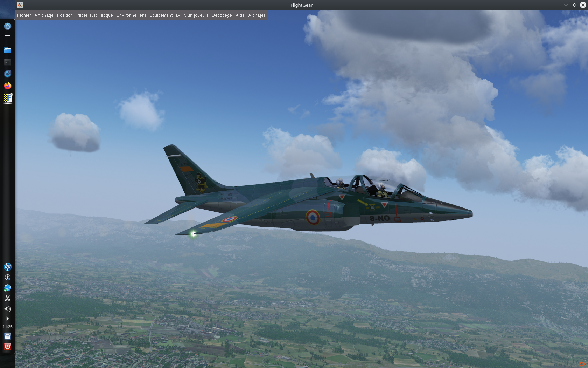Image resolution: width=588 pixels, height=368 pixels.
Task: Close the FlightGear window
Action: coord(583,5)
